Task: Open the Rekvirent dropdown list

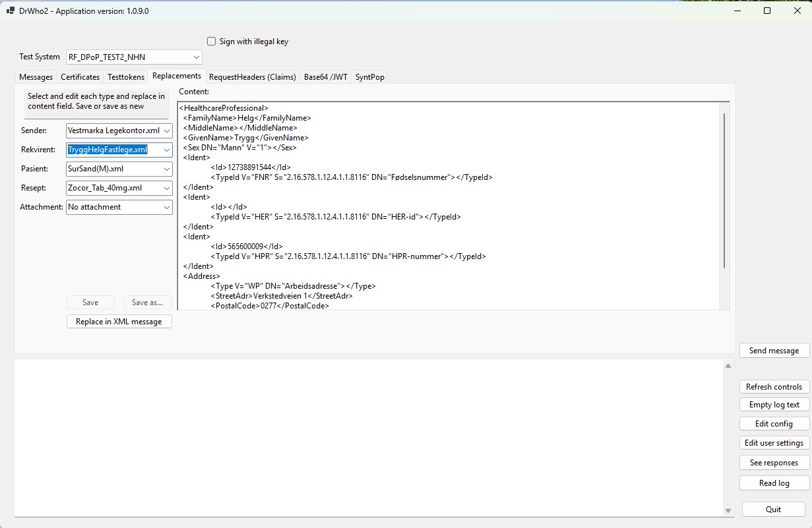Action: 166,150
